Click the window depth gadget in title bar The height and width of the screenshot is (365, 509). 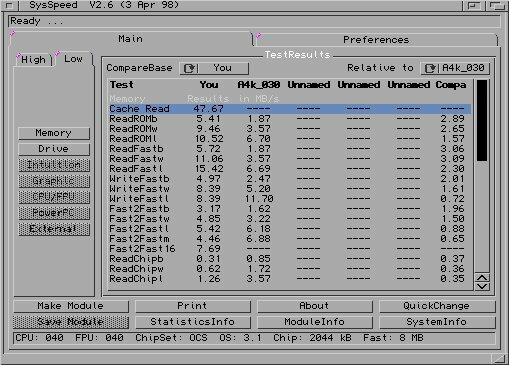tap(497, 5)
